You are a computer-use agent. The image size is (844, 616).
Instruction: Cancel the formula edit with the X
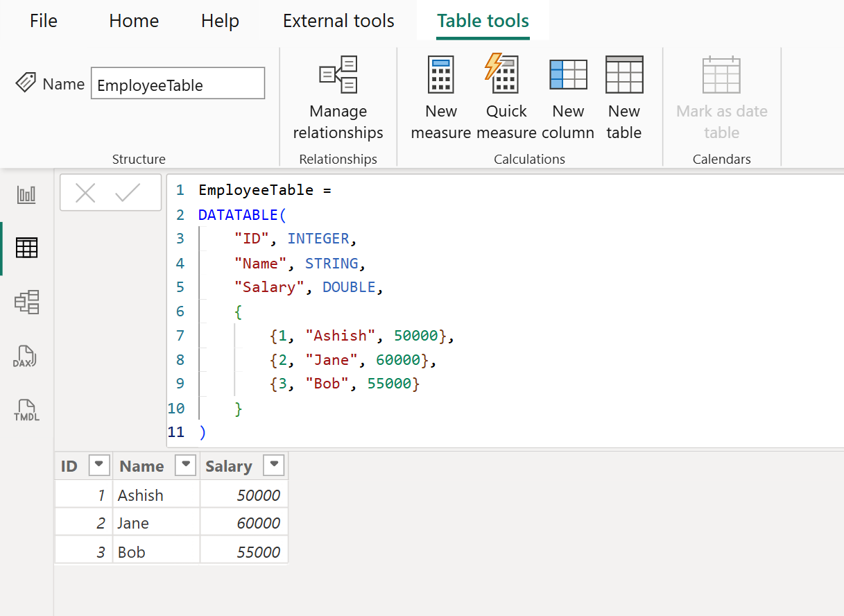(x=85, y=194)
